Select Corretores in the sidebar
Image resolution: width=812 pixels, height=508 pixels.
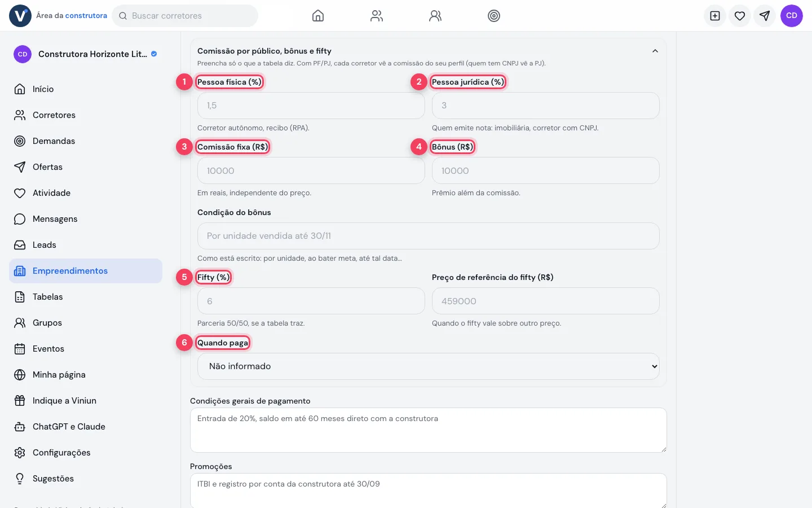click(86, 115)
